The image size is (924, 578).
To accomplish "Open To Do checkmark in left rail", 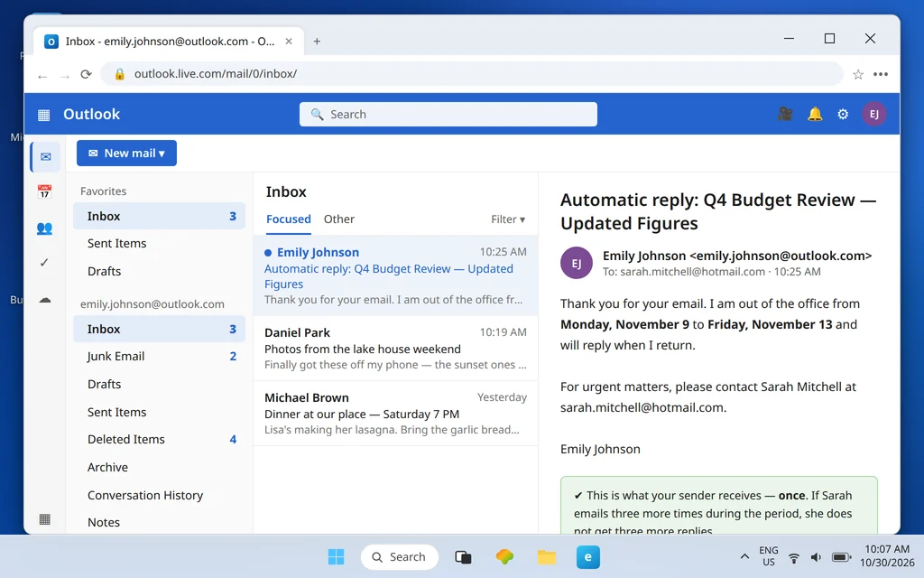I will 44,263.
